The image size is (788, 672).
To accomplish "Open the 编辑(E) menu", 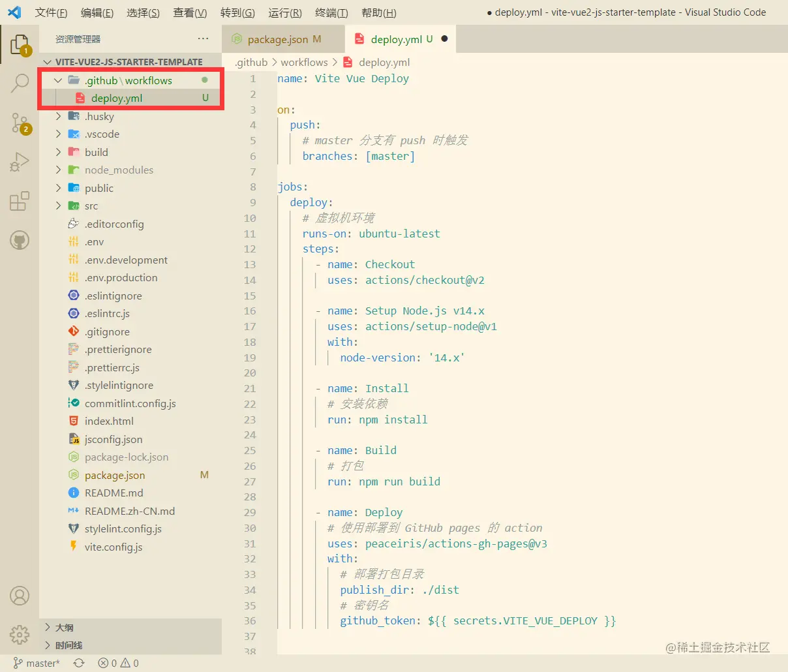I will (97, 12).
